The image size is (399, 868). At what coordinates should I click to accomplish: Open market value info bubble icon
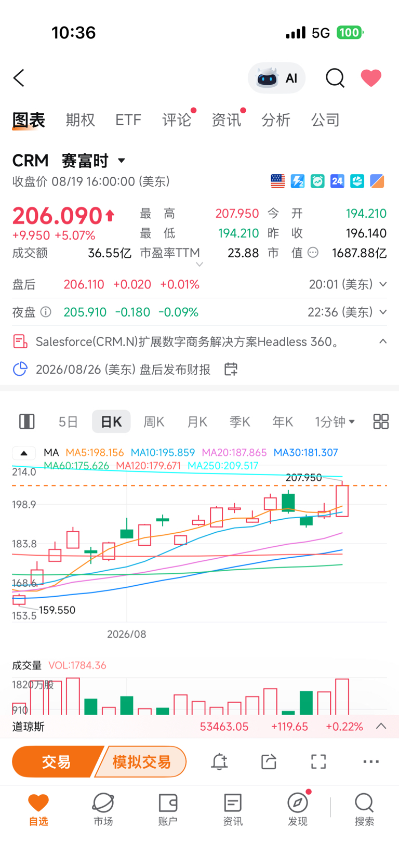point(313,253)
